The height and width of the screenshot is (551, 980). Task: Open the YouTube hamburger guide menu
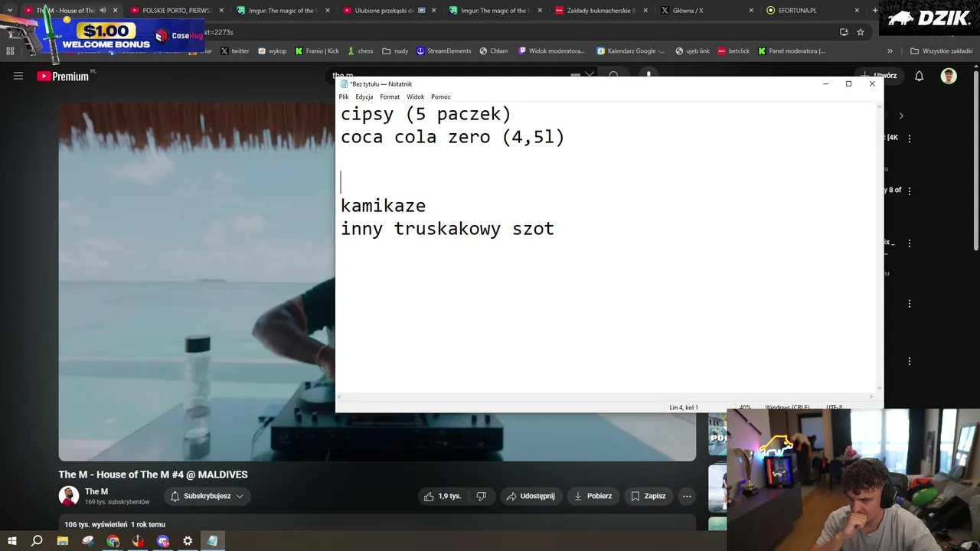[x=18, y=76]
